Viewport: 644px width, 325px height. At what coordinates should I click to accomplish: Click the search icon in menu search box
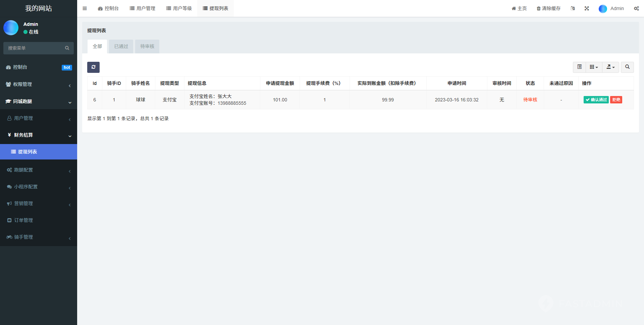(x=67, y=48)
